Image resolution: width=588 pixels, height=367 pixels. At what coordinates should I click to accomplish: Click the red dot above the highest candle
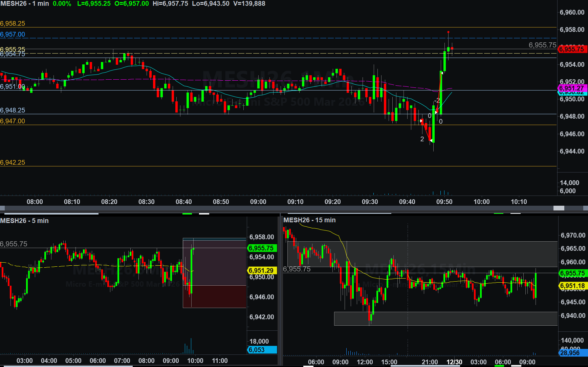pyautogui.click(x=448, y=32)
